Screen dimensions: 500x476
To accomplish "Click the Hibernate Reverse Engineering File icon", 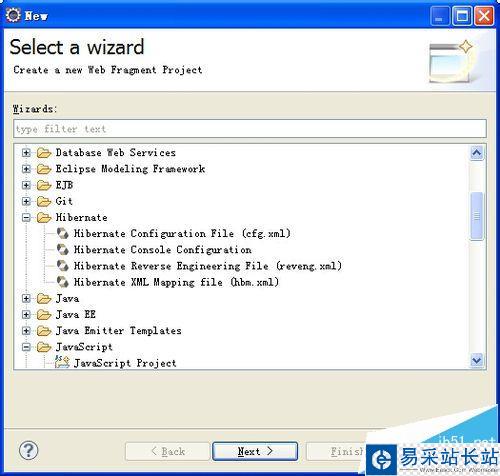I will pyautogui.click(x=62, y=266).
